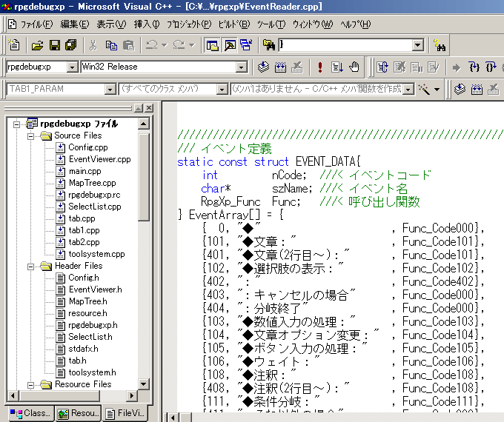Open the find text combo dropdown arrow
This screenshot has width=504, height=422.
coord(417,45)
